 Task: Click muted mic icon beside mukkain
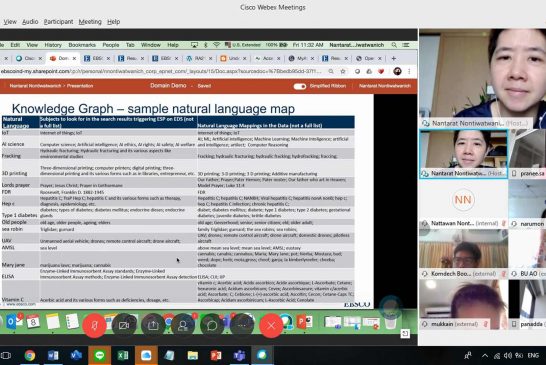tap(487, 324)
